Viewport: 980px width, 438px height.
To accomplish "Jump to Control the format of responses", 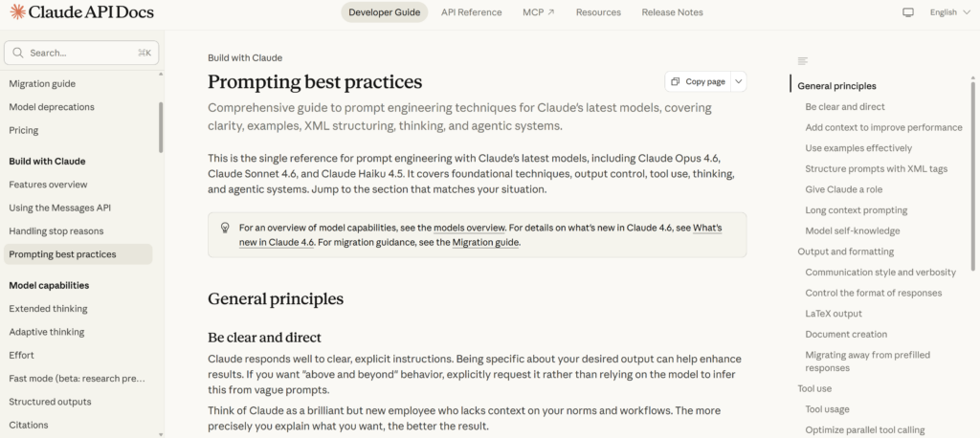I will coord(873,293).
